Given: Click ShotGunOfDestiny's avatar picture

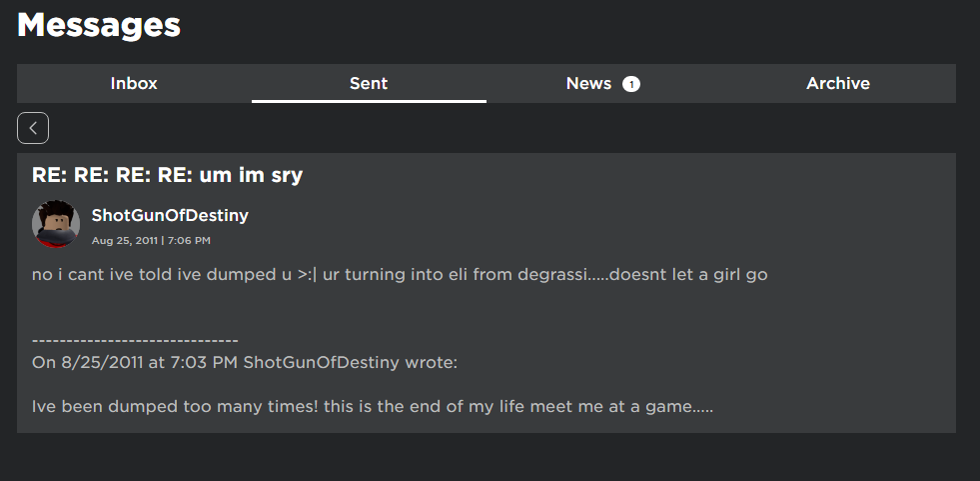Looking at the screenshot, I should (x=56, y=224).
